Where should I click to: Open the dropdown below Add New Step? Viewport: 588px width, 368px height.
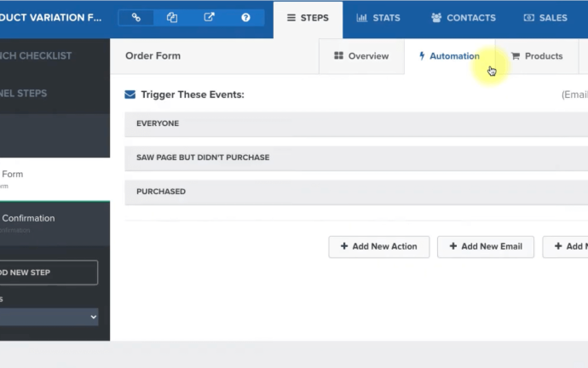click(x=49, y=316)
